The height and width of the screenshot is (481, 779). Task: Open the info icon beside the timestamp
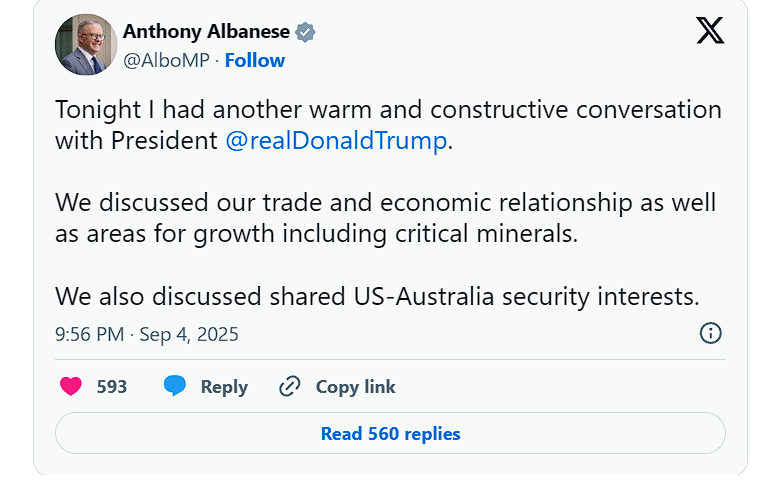pyautogui.click(x=710, y=333)
